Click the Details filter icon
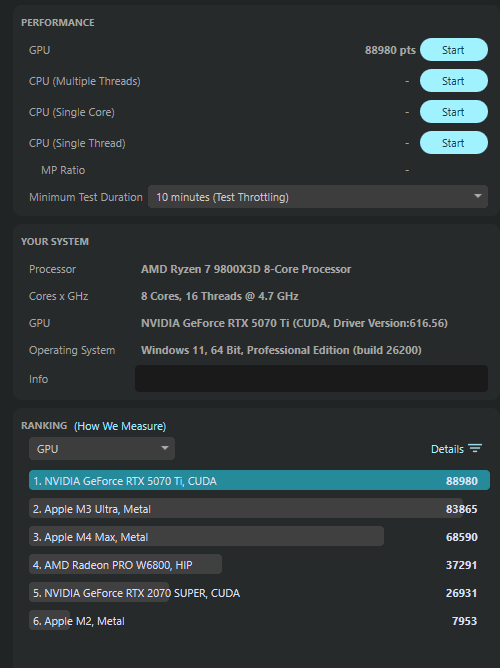The width and height of the screenshot is (500, 668). click(x=475, y=449)
